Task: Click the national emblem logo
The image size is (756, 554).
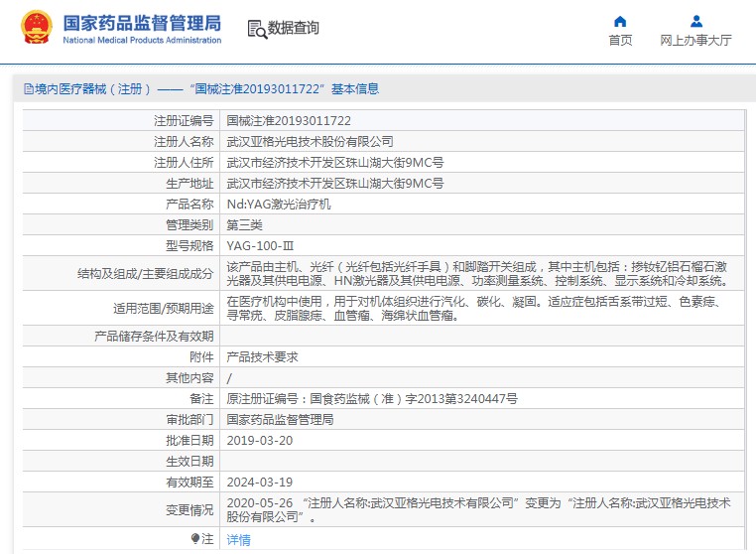Action: coord(36,28)
